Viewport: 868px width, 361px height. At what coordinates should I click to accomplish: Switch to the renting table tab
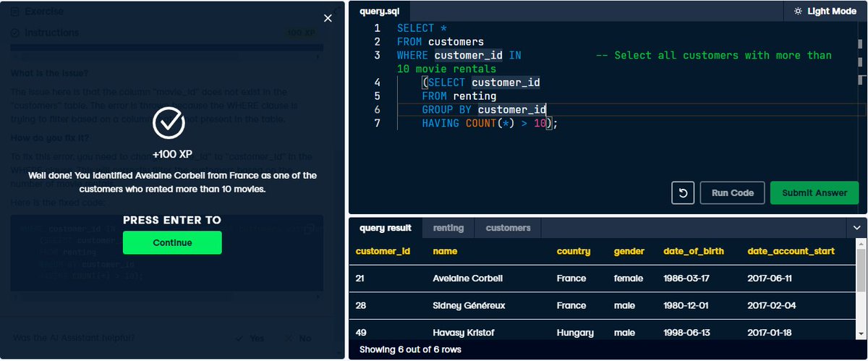(448, 228)
